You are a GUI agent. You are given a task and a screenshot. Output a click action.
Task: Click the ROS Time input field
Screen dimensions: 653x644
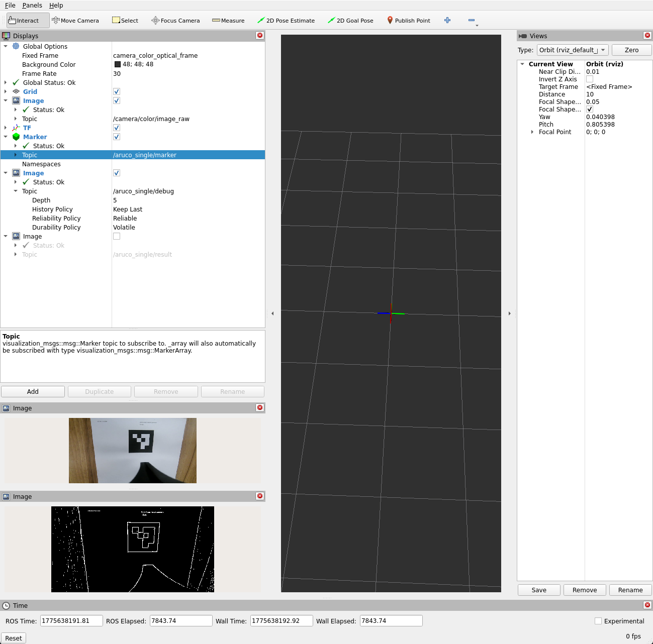(71, 621)
